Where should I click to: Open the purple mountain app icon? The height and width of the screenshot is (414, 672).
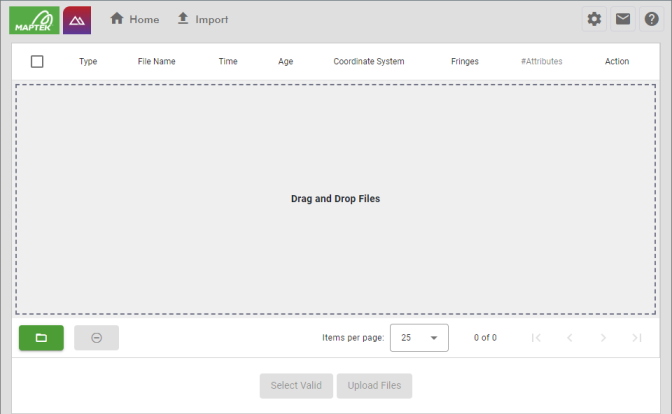77,20
